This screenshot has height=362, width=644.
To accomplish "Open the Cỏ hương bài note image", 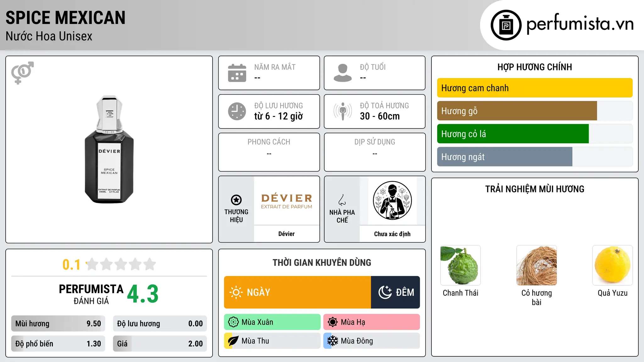I will pos(537,266).
